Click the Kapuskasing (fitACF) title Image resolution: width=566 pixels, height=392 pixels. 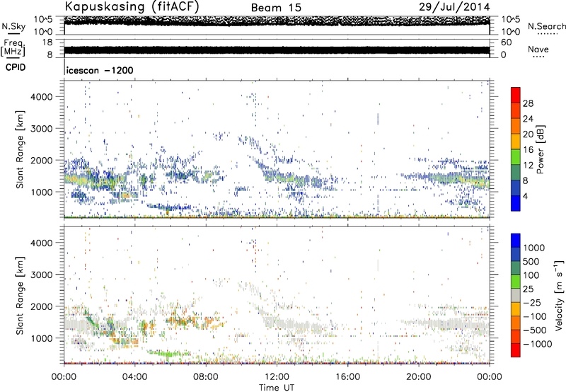(132, 6)
